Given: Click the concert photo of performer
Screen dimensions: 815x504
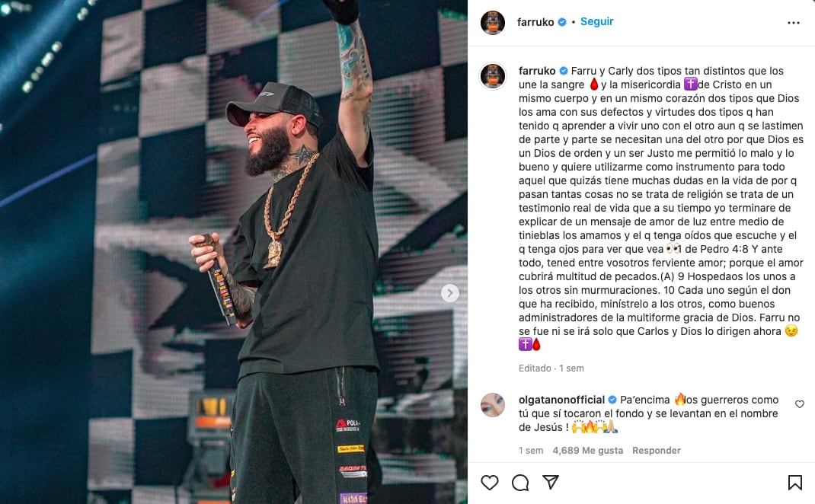Looking at the screenshot, I should pos(234,252).
